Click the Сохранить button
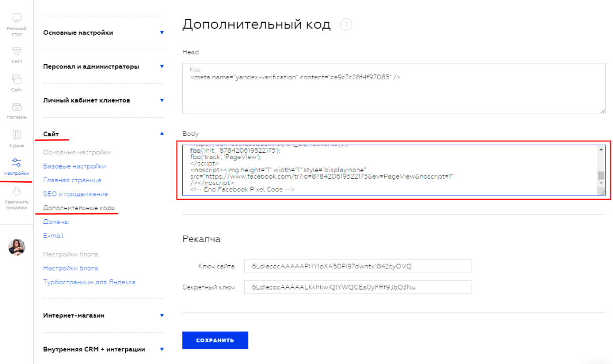This screenshot has height=364, width=613. [215, 340]
